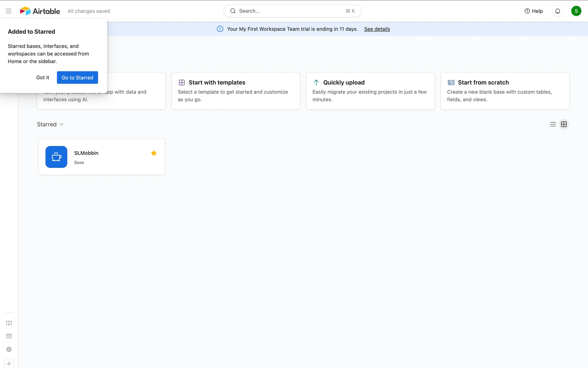
Task: Open the Quickly upload card
Action: [x=370, y=91]
